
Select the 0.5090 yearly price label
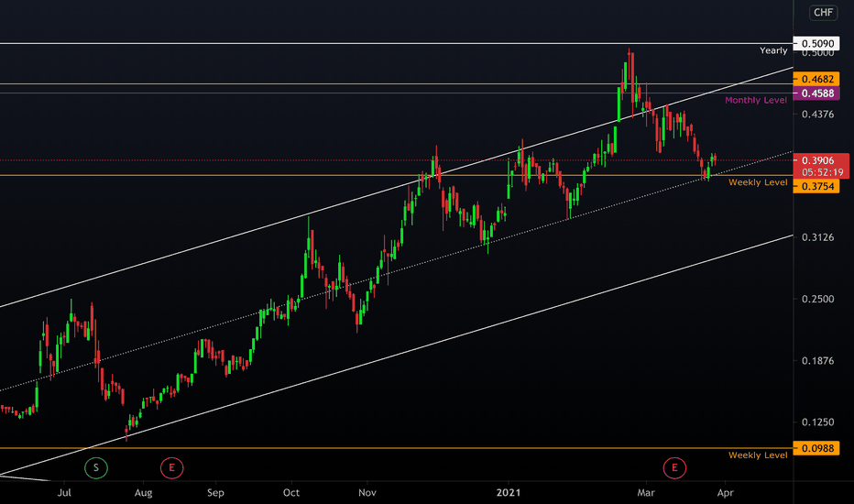pyautogui.click(x=816, y=44)
